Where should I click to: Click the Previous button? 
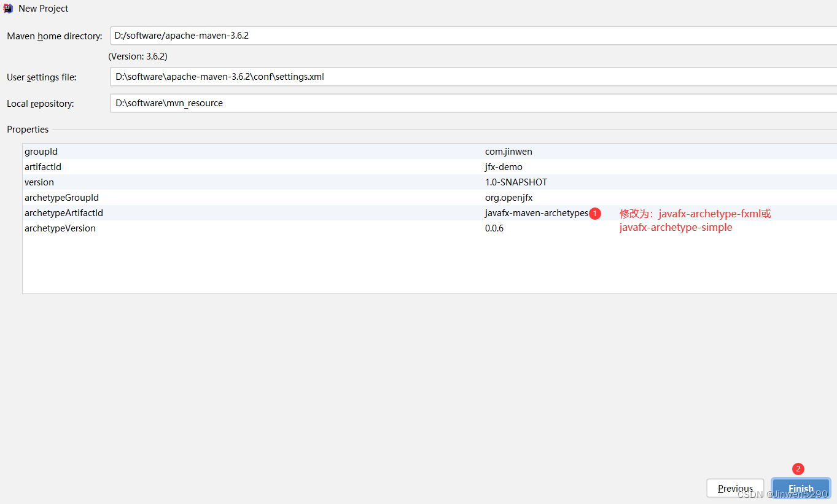pos(735,488)
